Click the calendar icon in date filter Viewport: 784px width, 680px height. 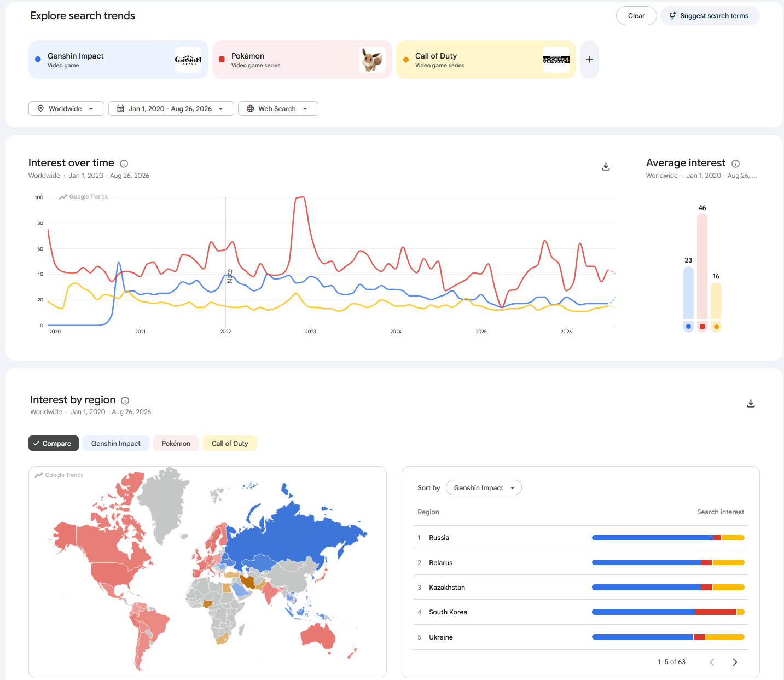[120, 108]
